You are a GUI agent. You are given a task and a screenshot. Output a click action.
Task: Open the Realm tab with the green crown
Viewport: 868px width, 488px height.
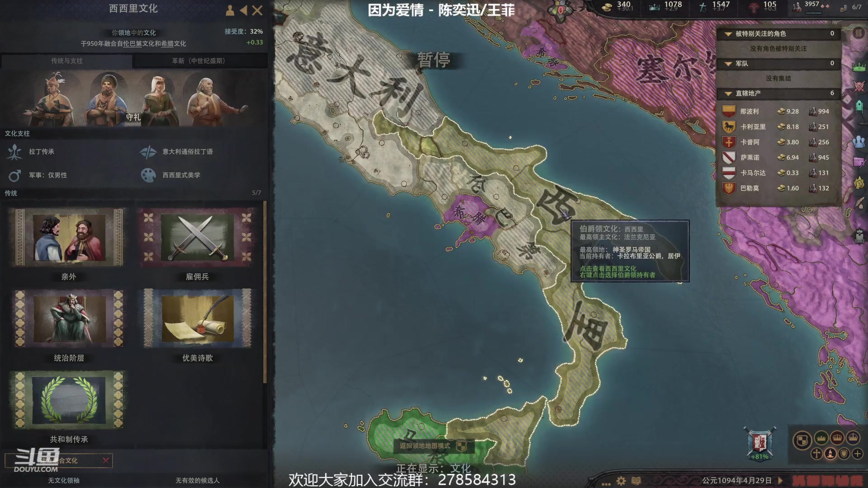tap(859, 67)
